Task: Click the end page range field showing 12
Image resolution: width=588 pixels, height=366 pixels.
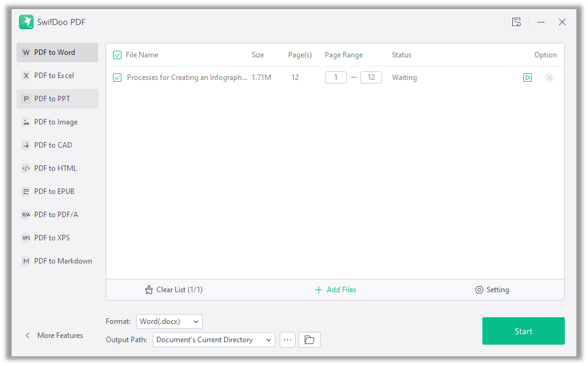Action: pyautogui.click(x=371, y=77)
